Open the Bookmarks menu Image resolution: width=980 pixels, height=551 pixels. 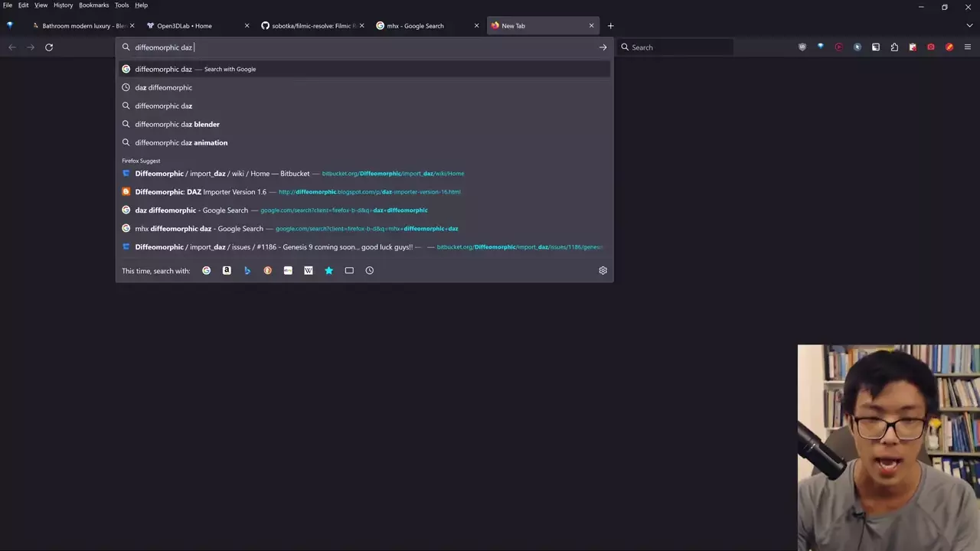[x=93, y=5]
